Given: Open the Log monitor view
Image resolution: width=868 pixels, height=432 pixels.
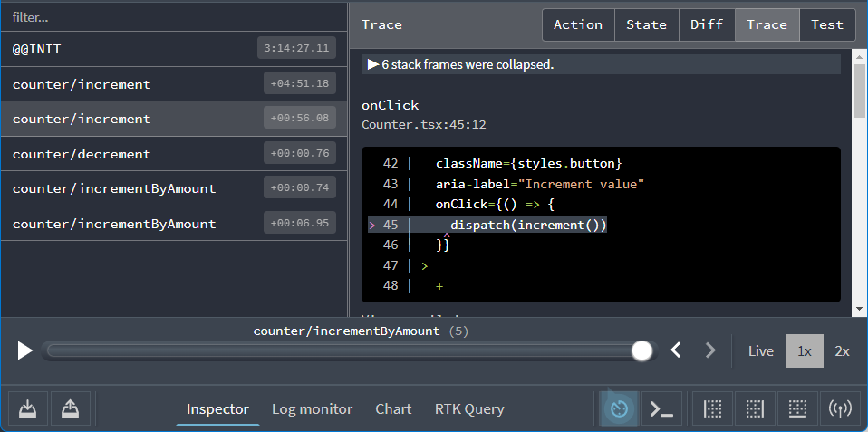Looking at the screenshot, I should (x=312, y=409).
